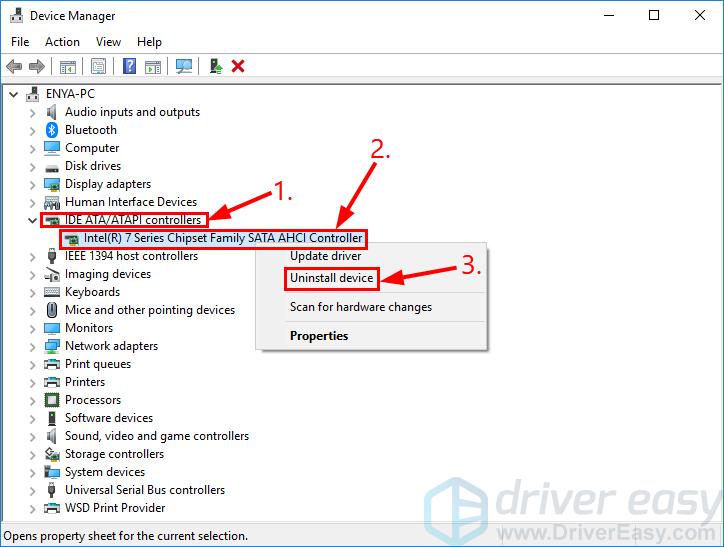Image resolution: width=724 pixels, height=547 pixels.
Task: Select the Processors tree item
Action: pos(93,400)
